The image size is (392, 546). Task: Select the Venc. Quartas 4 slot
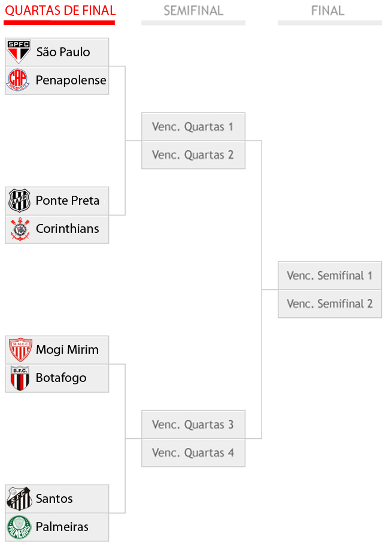tap(193, 453)
